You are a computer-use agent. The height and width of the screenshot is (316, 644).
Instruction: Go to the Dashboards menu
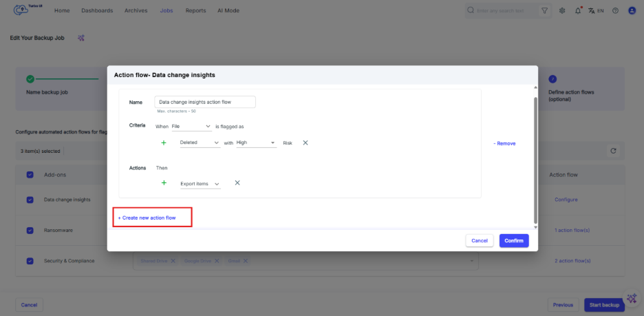[x=97, y=11]
